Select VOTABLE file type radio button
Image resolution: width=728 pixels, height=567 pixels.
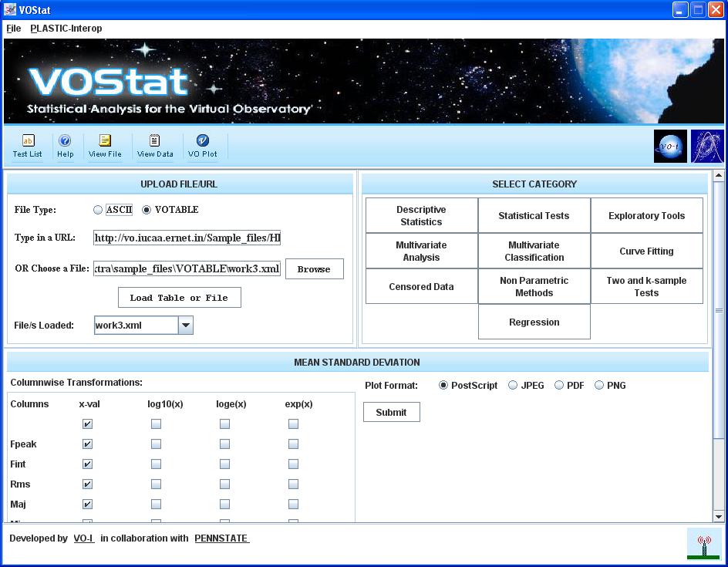click(x=147, y=210)
